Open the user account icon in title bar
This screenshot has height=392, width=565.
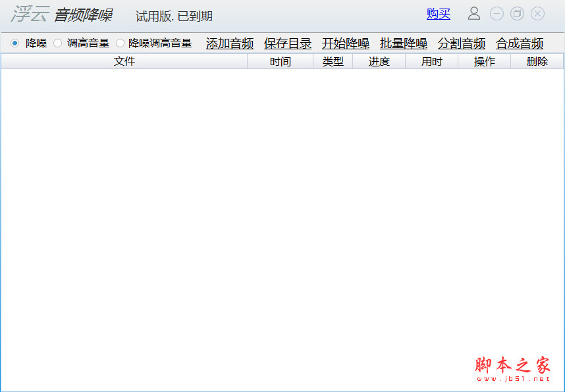pyautogui.click(x=473, y=14)
